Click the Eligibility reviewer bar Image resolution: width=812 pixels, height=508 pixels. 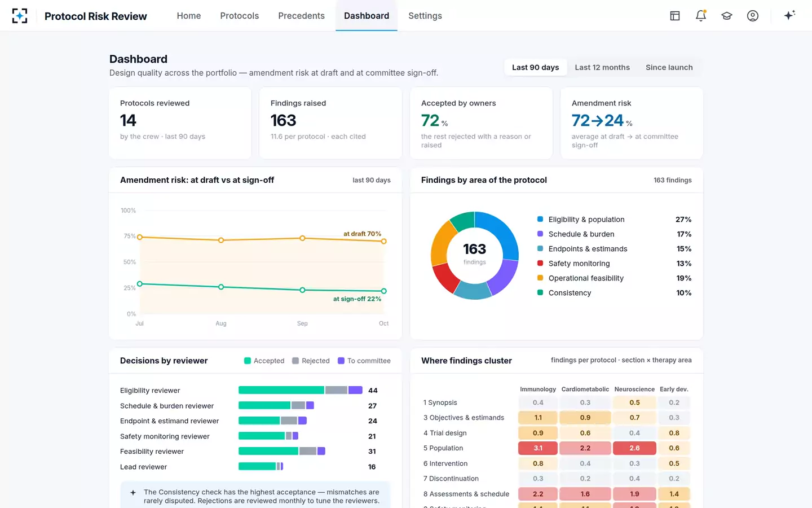[301, 390]
